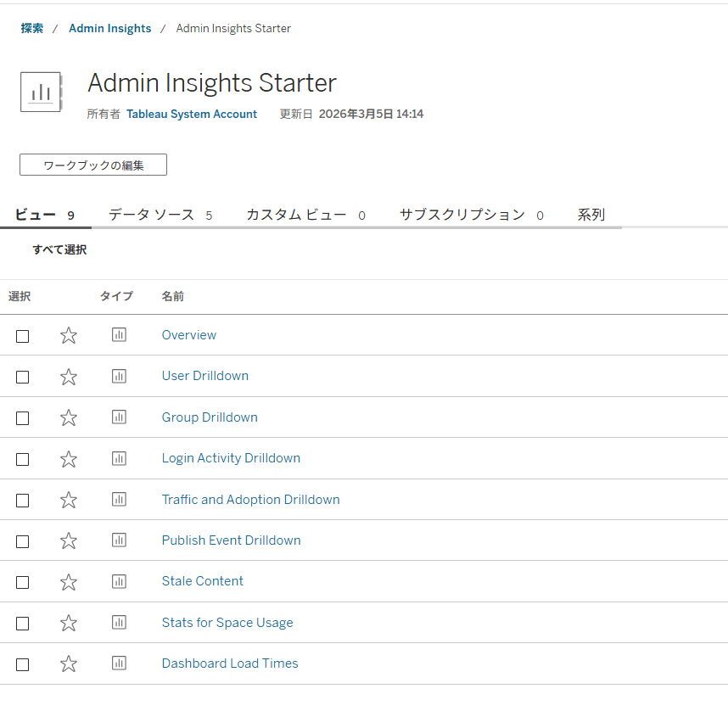The width and height of the screenshot is (728, 711).
Task: Click the view icon next to Group Drilldown
Action: [119, 417]
